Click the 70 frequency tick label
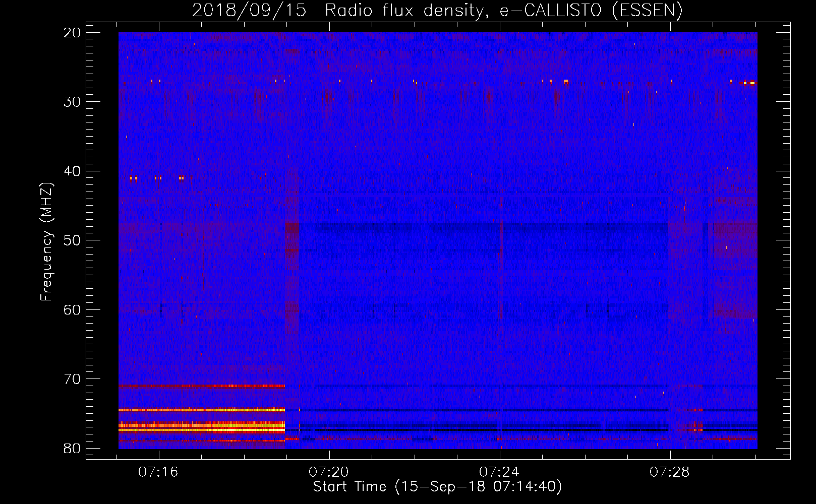Viewport: 816px width, 504px height. (73, 379)
